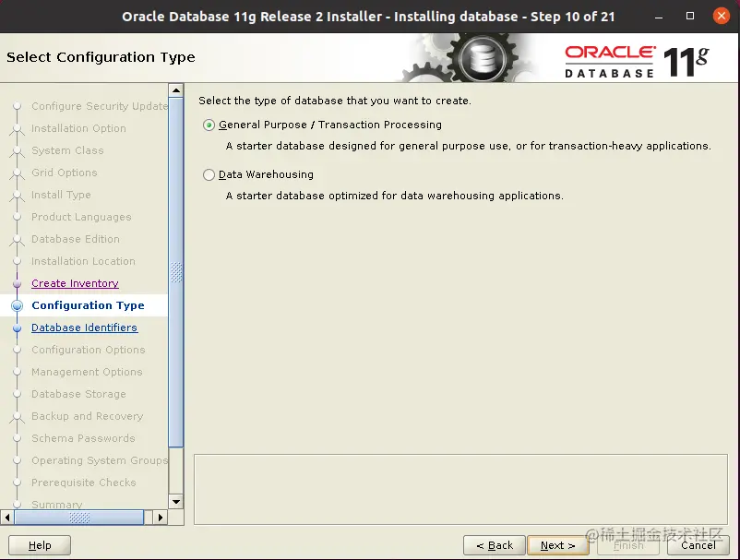
Task: Click the Installation Option step
Action: coord(78,128)
